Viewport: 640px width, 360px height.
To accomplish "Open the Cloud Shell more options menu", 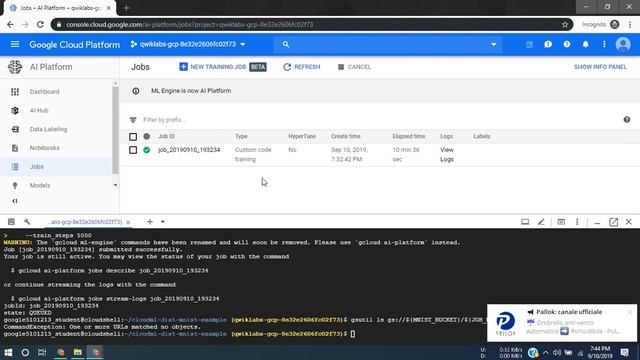I will tap(577, 222).
